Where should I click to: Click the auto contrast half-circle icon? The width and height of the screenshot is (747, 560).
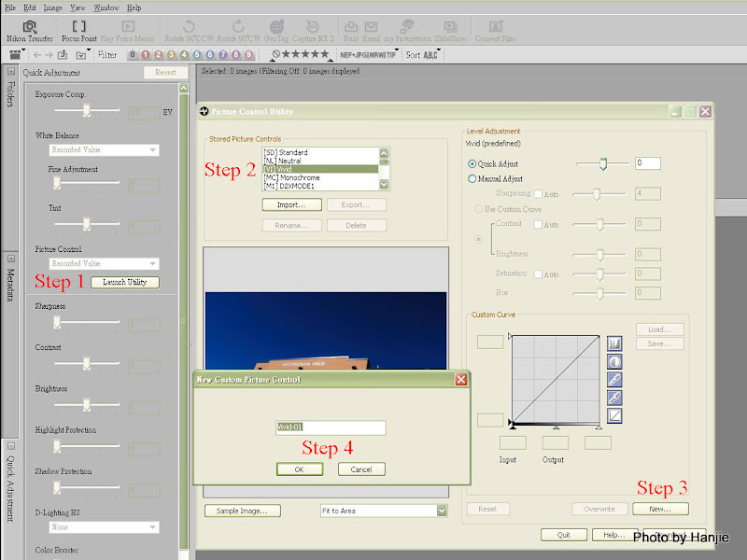coord(614,362)
